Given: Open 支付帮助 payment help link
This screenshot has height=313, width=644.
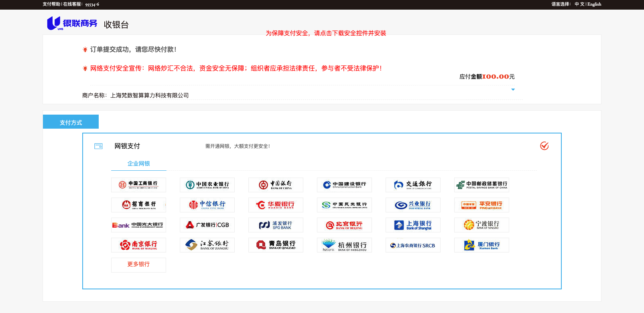Looking at the screenshot, I should pyautogui.click(x=51, y=4).
